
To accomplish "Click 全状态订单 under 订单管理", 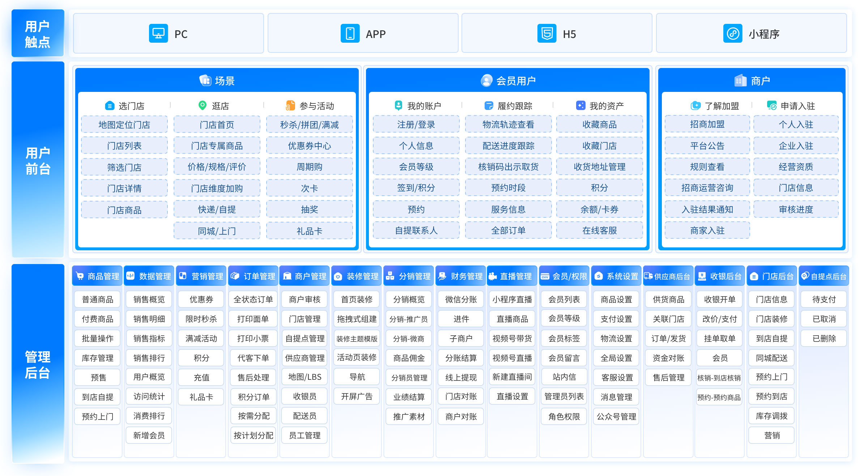I will click(x=253, y=299).
